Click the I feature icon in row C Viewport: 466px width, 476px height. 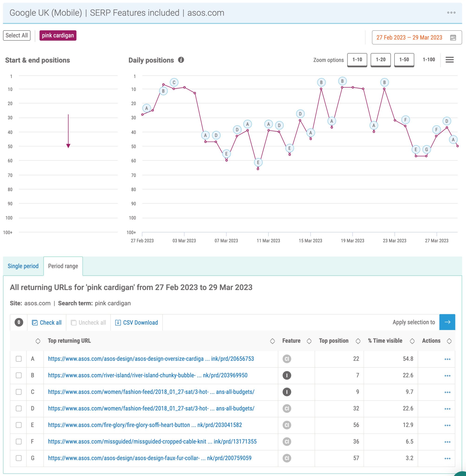(x=287, y=392)
